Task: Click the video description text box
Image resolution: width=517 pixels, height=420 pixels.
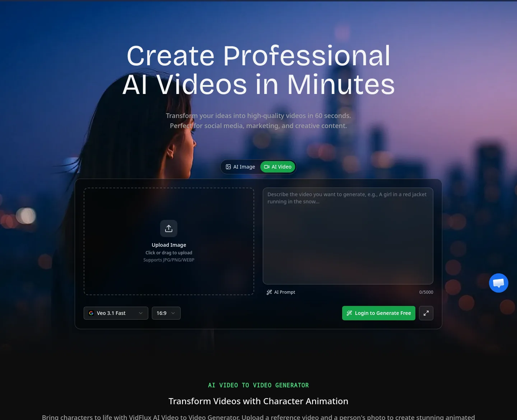Action: click(348, 236)
